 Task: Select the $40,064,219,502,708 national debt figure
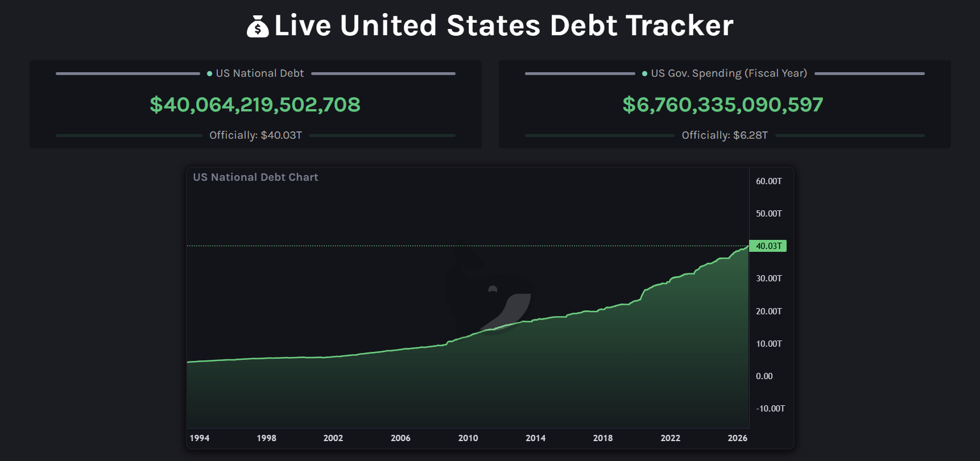click(x=255, y=105)
